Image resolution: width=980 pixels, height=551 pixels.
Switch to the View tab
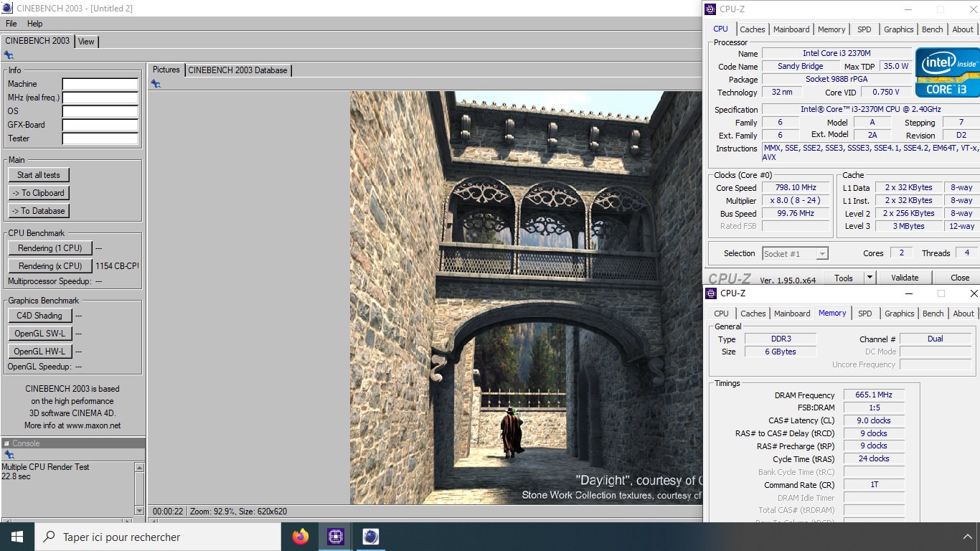(x=86, y=42)
